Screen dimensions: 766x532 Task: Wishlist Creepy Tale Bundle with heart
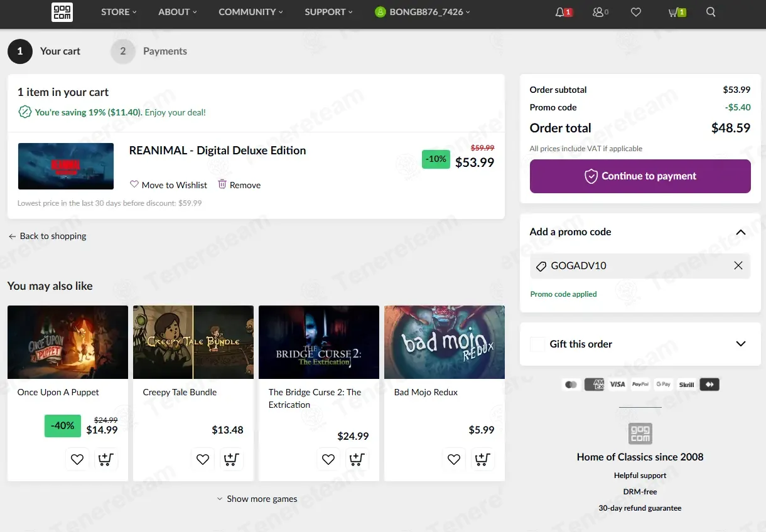(x=203, y=459)
